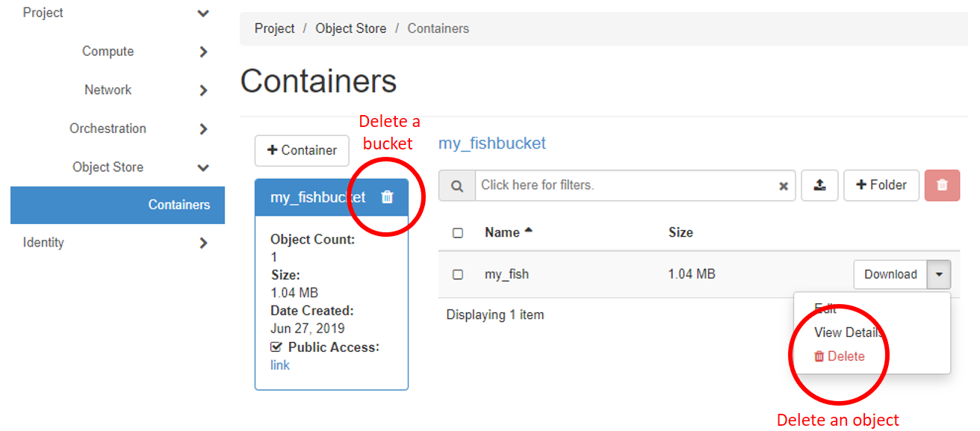980x431 pixels.
Task: Select Containers in the sidebar
Action: [179, 205]
